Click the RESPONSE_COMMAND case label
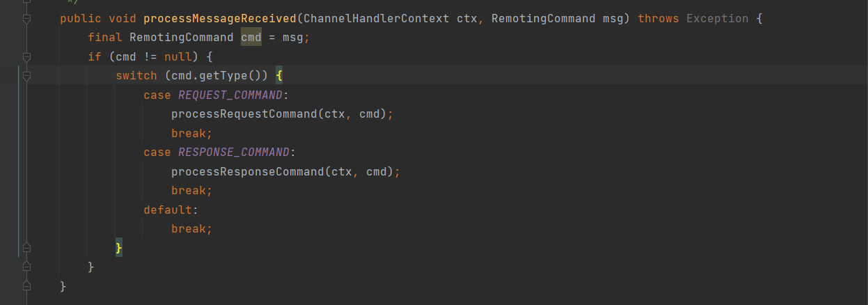Screen dimensions: 868x305 pos(233,152)
